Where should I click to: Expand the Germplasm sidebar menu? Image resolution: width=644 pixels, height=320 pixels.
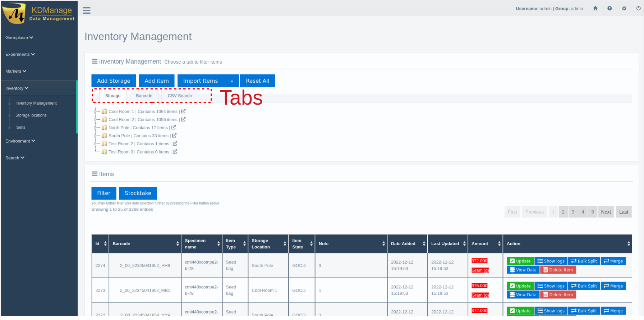click(19, 38)
